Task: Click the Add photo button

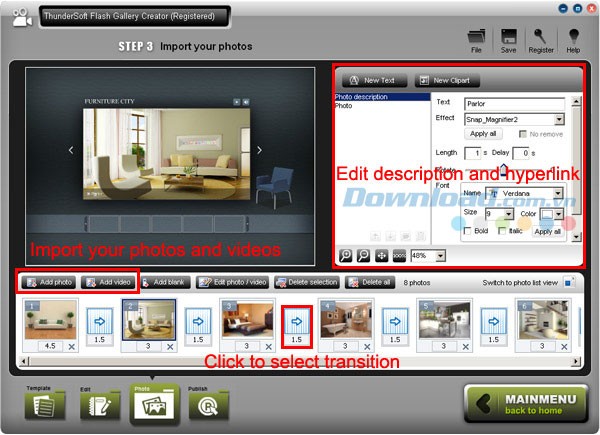Action: pyautogui.click(x=48, y=283)
